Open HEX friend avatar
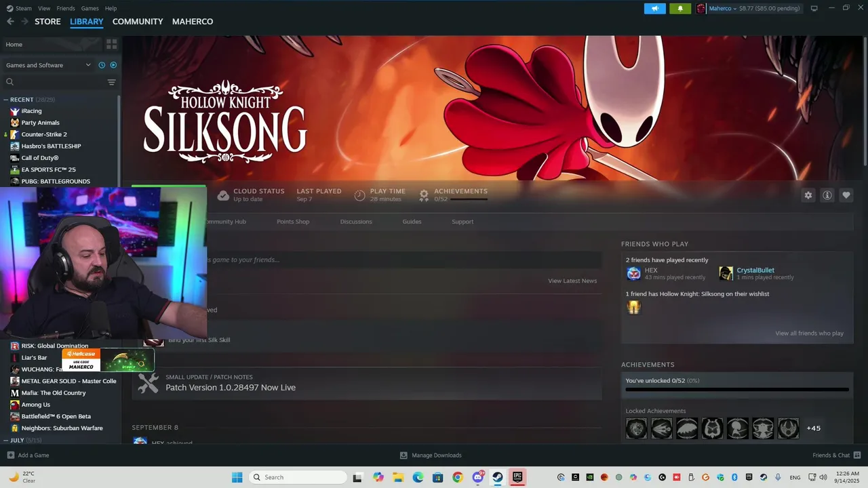Image resolution: width=868 pixels, height=488 pixels. pyautogui.click(x=633, y=274)
